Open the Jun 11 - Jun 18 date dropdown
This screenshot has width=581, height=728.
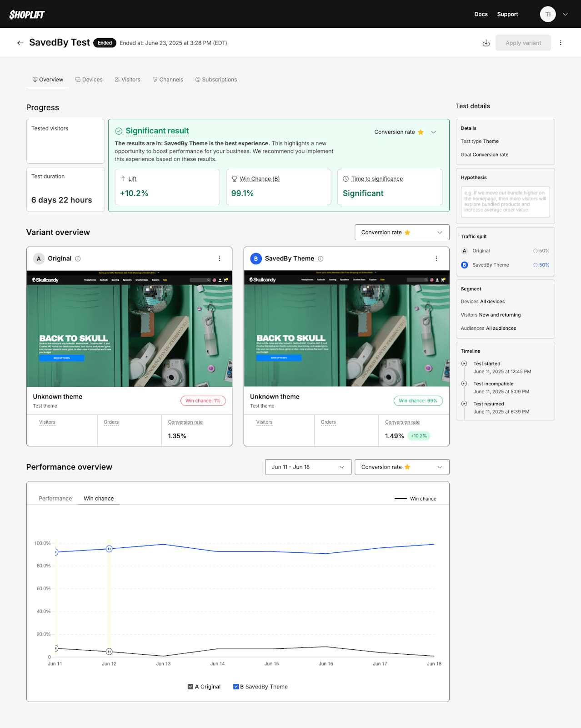(x=308, y=467)
